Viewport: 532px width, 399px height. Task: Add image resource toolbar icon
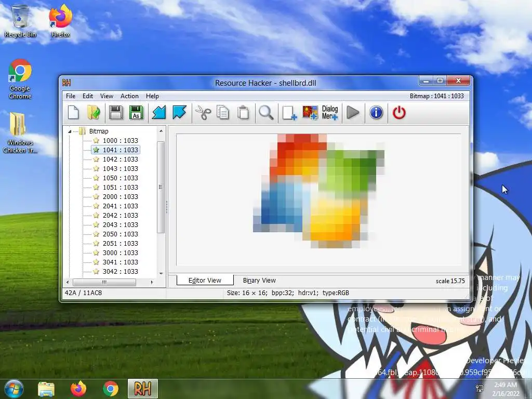coord(310,113)
